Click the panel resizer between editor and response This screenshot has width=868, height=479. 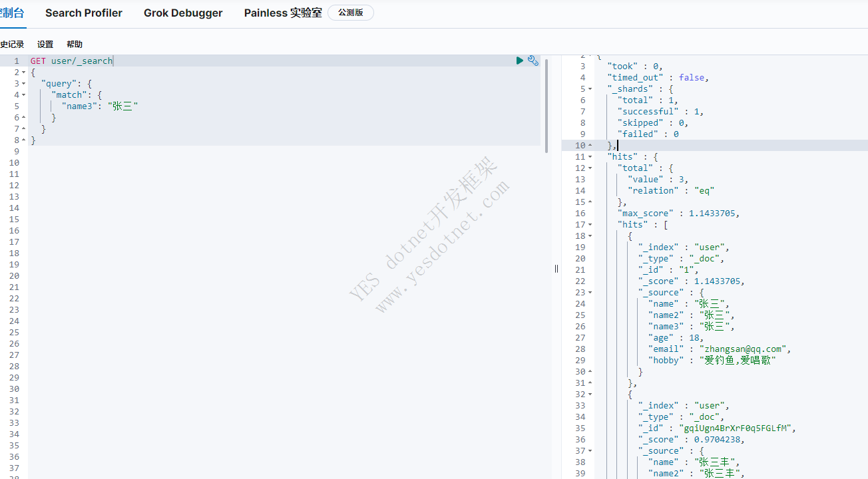[x=556, y=269]
